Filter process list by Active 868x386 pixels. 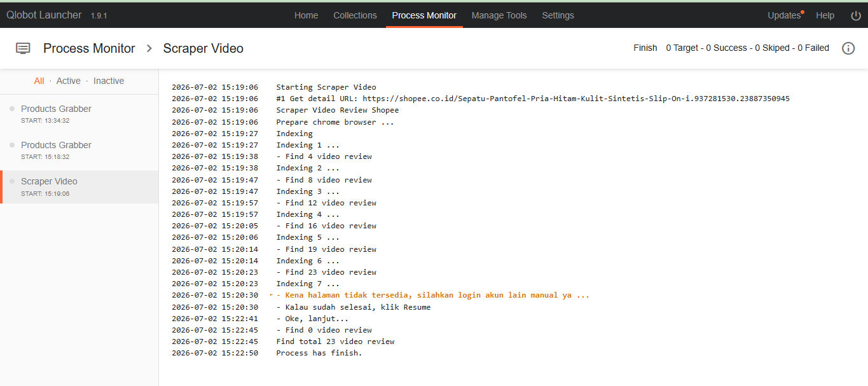(68, 81)
